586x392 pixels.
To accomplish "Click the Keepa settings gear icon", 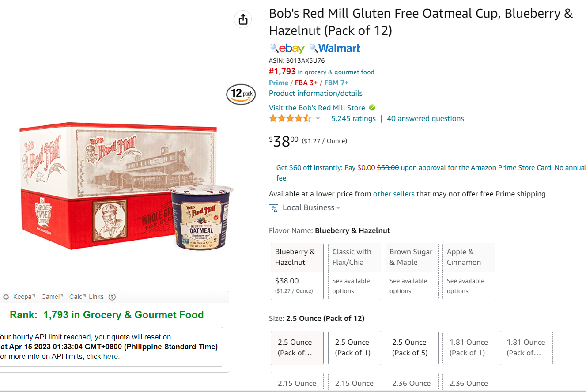I will (x=6, y=297).
